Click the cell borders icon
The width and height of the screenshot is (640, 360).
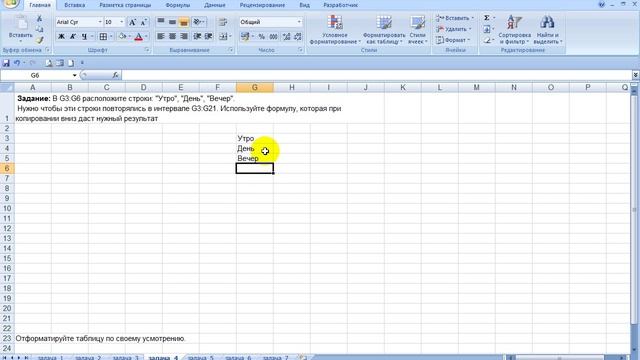tap(103, 37)
